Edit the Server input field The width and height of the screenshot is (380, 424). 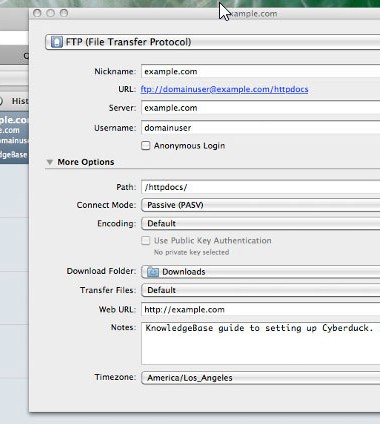(x=261, y=108)
